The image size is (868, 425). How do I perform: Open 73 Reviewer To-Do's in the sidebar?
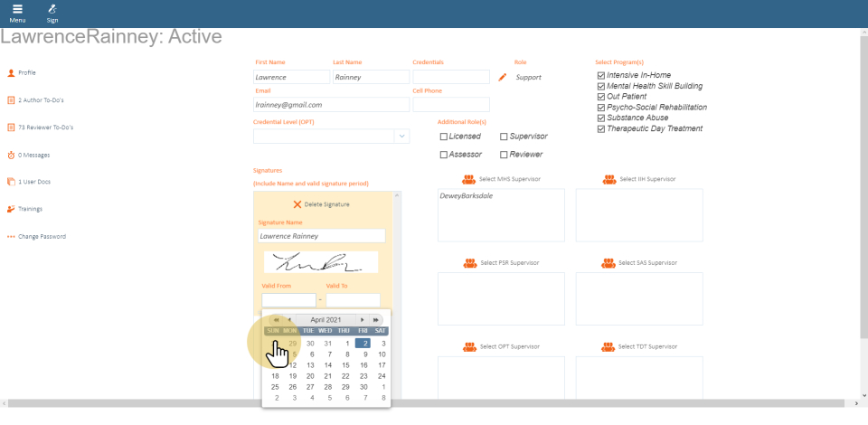(46, 127)
